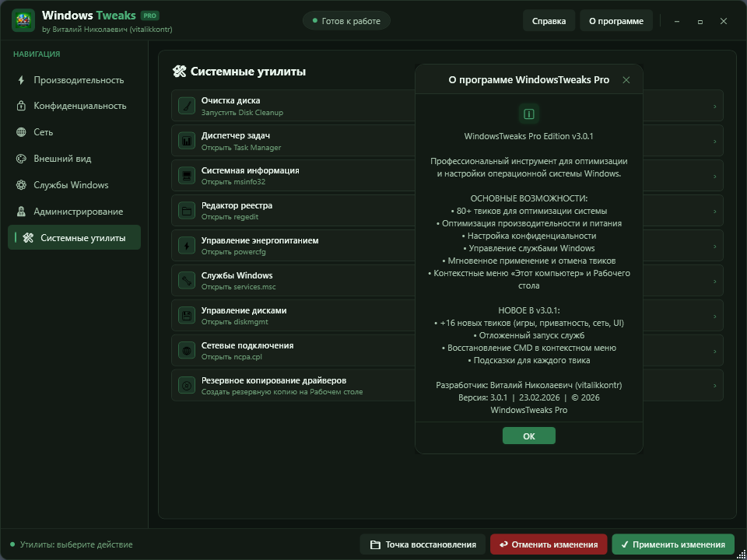Click the Открыть ncpa.cpl subtitle
Viewport: 747px width, 560px height.
(x=232, y=357)
